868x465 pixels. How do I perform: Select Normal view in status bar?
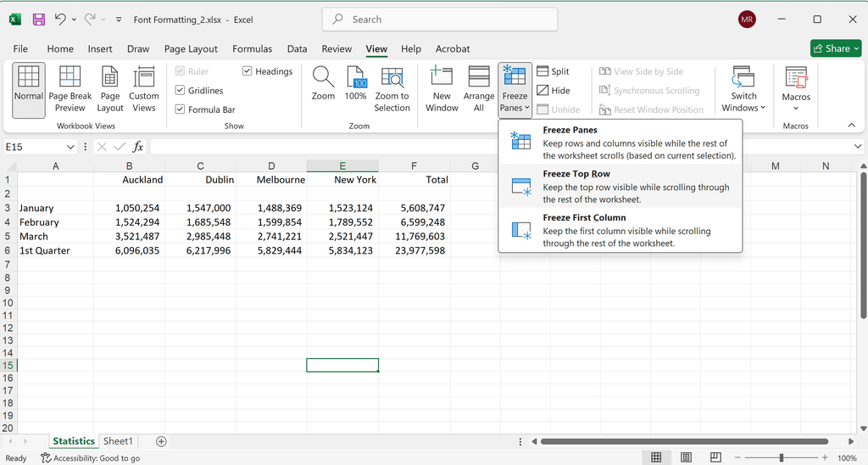point(656,457)
